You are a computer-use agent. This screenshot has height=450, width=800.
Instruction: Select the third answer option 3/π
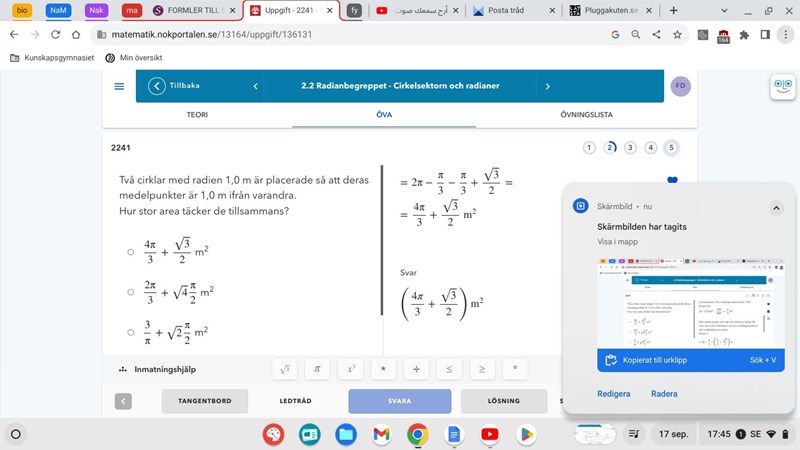coord(131,332)
